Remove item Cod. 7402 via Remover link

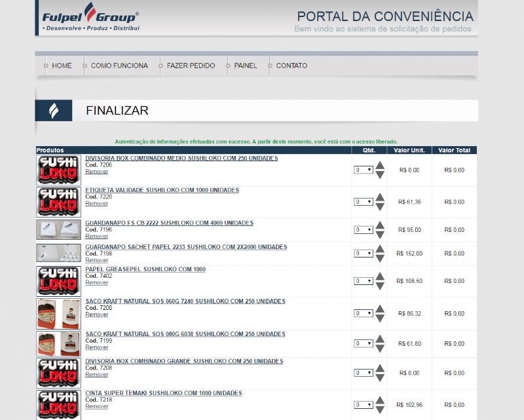click(96, 282)
